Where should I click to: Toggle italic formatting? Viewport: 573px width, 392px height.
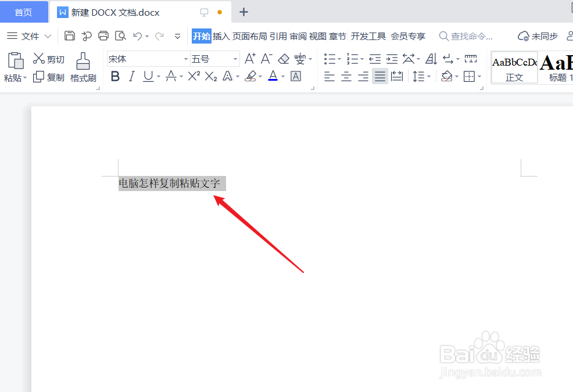click(132, 76)
